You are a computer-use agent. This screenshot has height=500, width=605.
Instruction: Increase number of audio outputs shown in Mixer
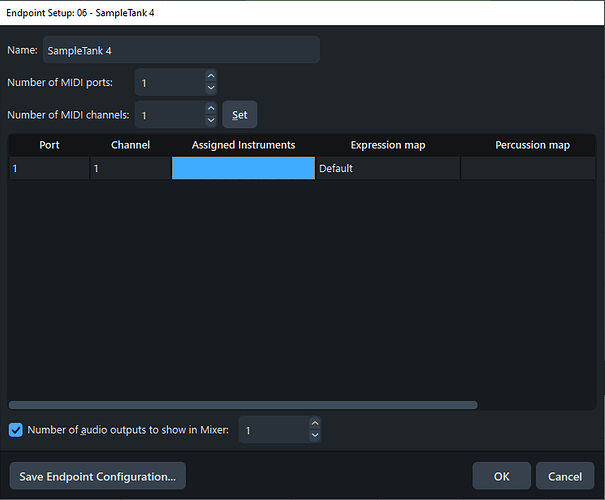click(315, 424)
